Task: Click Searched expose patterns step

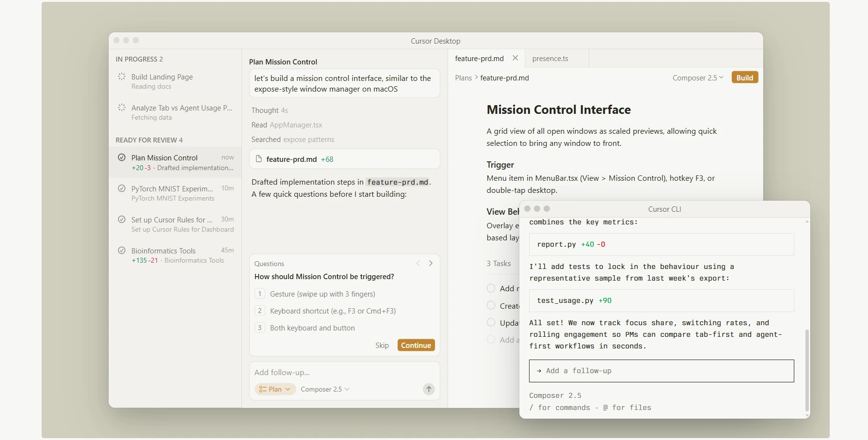Action: point(293,140)
